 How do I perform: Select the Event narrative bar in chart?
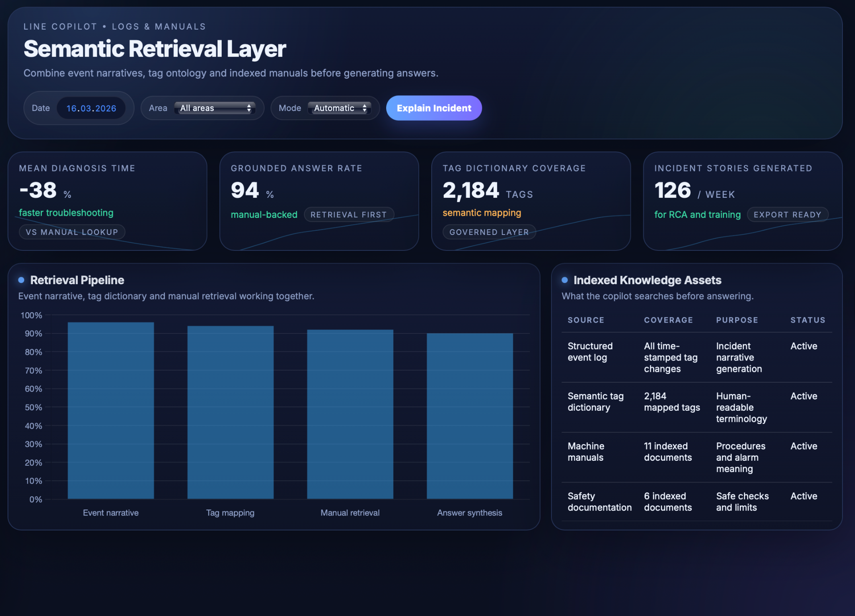[111, 411]
